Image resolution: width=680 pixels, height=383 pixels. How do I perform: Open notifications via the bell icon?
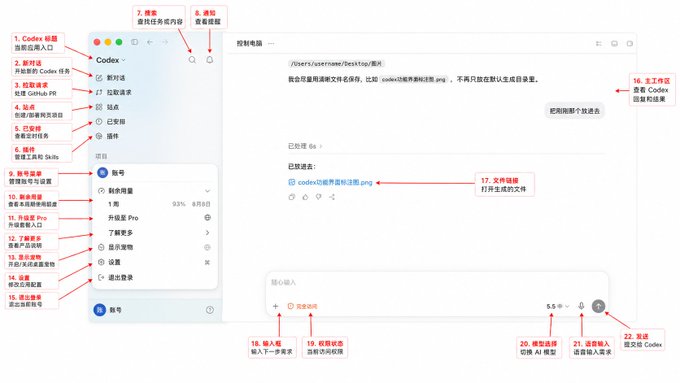pyautogui.click(x=209, y=60)
